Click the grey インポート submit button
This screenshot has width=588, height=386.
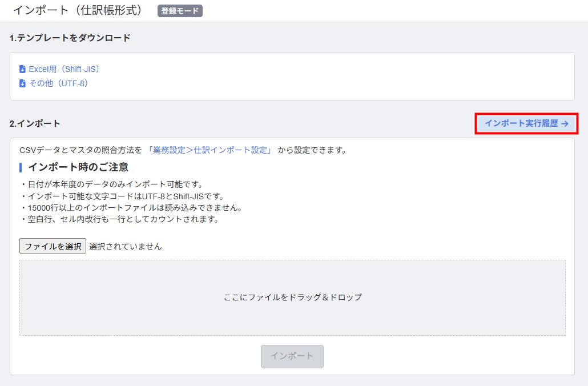pyautogui.click(x=292, y=356)
